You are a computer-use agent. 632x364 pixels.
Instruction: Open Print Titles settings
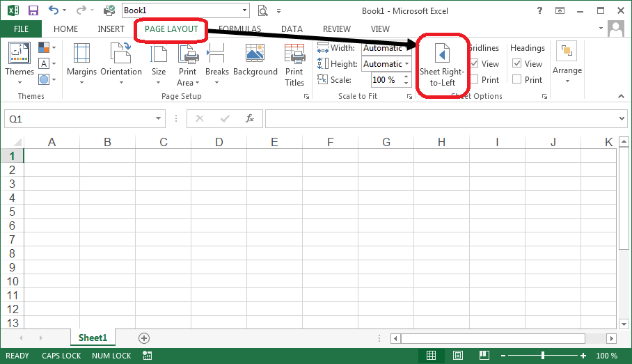point(294,65)
